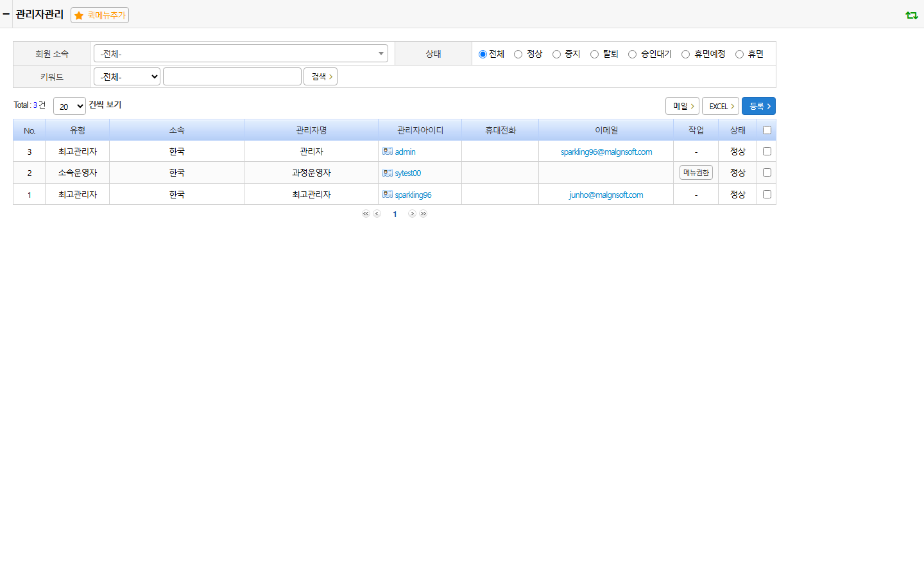Go to the first page with the double-left arrow

[x=366, y=214]
